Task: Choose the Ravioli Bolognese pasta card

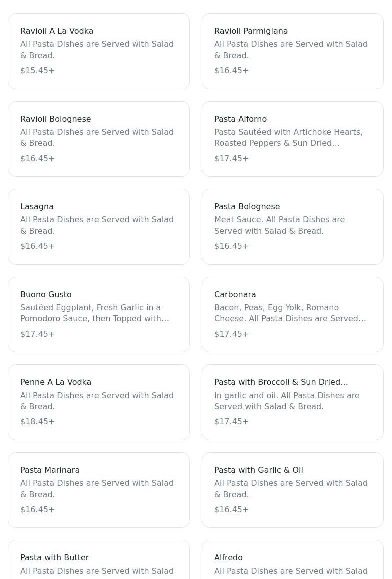Action: (98, 139)
